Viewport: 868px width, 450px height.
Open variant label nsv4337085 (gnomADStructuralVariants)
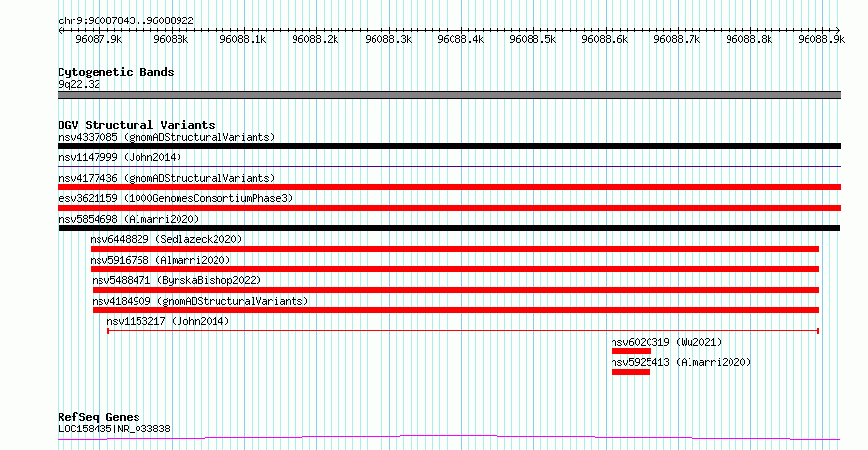click(167, 137)
